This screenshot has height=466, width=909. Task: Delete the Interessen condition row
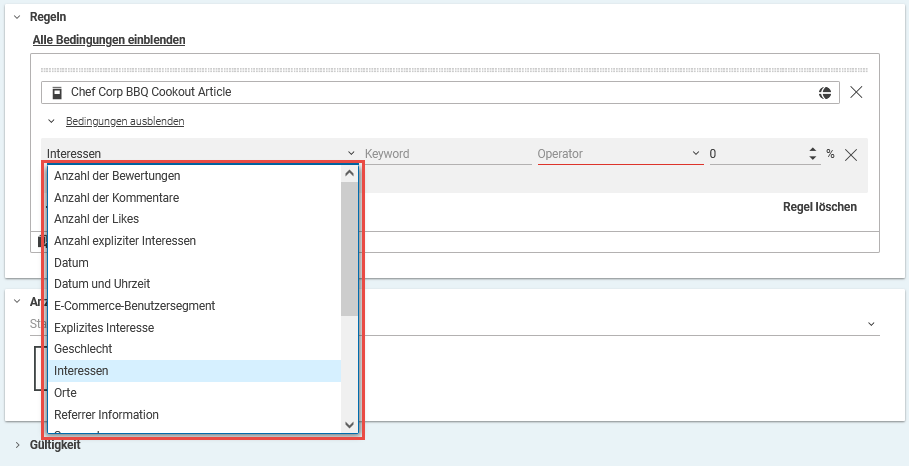[x=851, y=155]
